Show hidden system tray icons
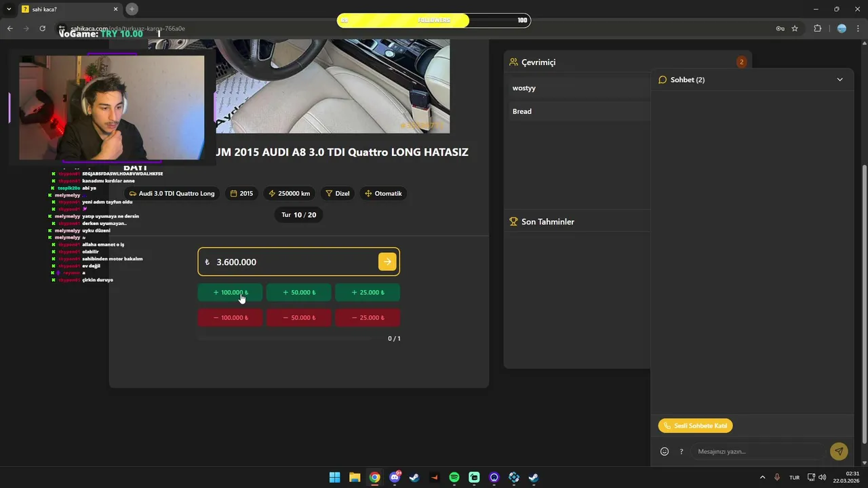 coord(762,477)
